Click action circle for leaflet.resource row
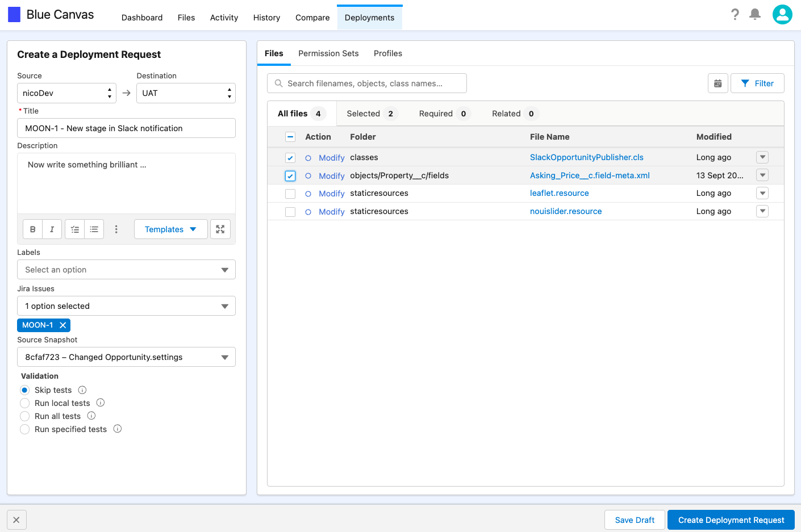The image size is (801, 532). (308, 194)
